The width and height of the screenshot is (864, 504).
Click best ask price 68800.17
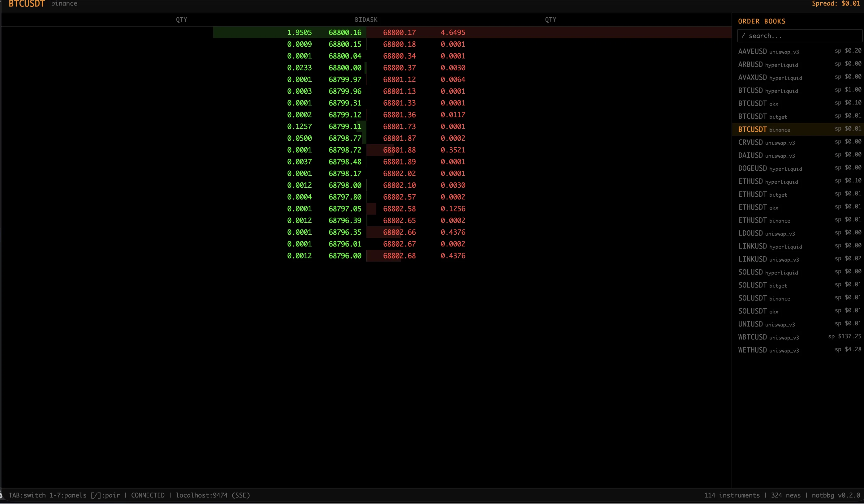pos(399,32)
